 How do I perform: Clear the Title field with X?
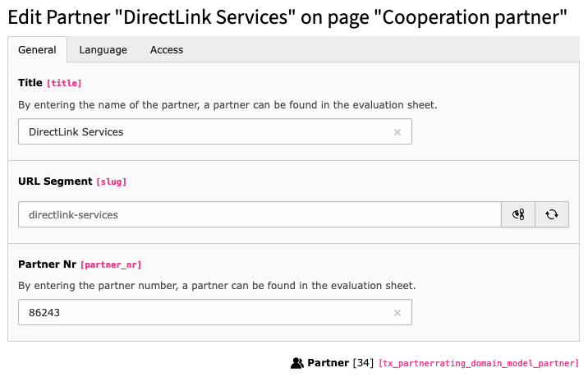[x=397, y=132]
